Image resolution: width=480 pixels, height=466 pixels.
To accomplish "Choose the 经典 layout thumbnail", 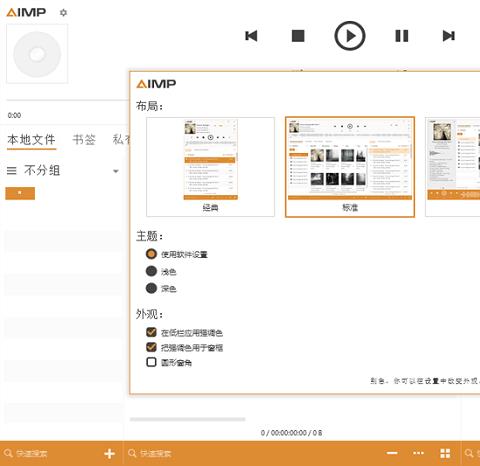I will (210, 167).
